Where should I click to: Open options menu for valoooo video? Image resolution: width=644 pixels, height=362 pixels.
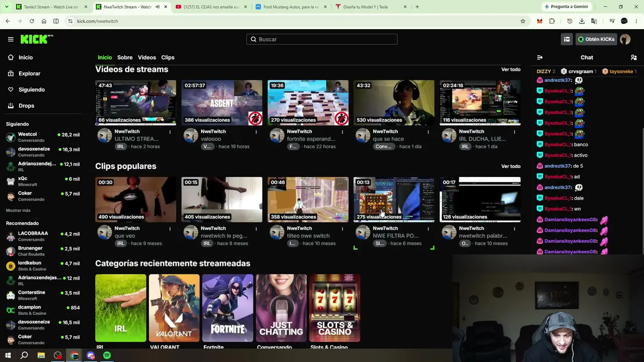point(256,132)
